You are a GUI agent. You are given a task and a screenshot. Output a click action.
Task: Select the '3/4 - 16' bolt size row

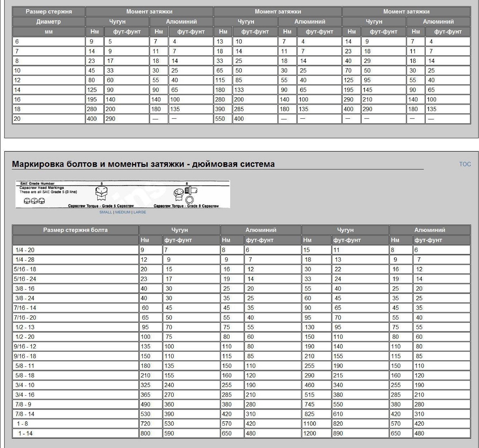tap(241, 395)
